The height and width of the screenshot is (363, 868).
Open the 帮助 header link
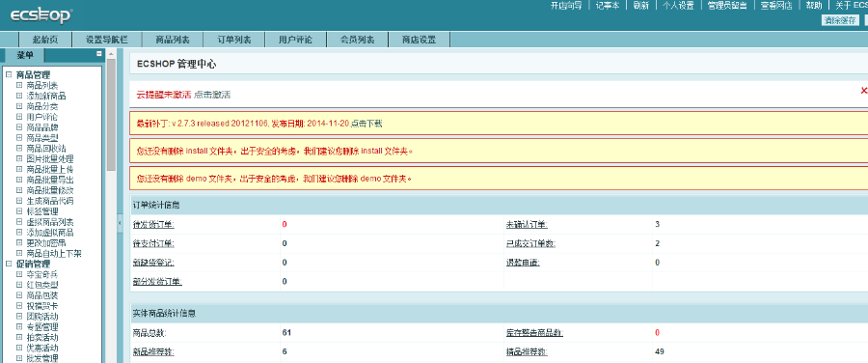[813, 6]
